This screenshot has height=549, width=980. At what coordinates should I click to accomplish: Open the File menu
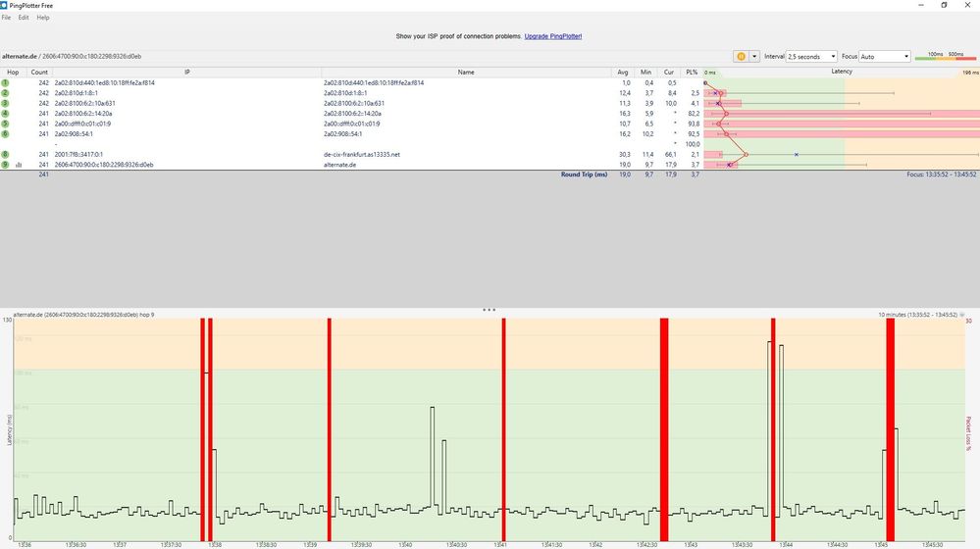click(x=6, y=18)
